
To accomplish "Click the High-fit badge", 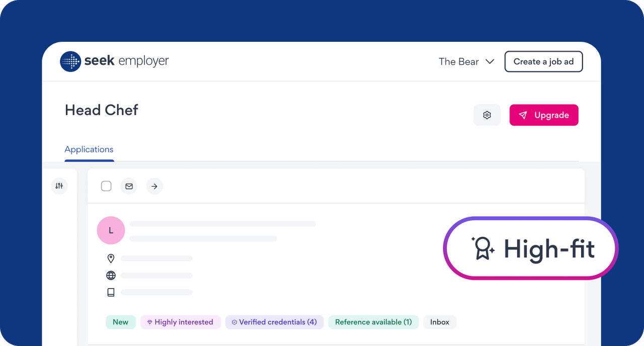I will (x=531, y=248).
